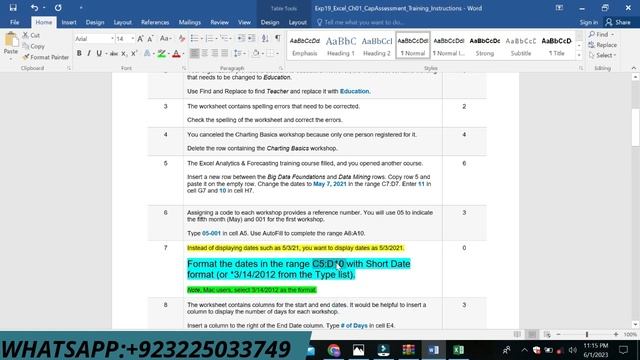
Task: Toggle bold formatting
Action: (79, 53)
